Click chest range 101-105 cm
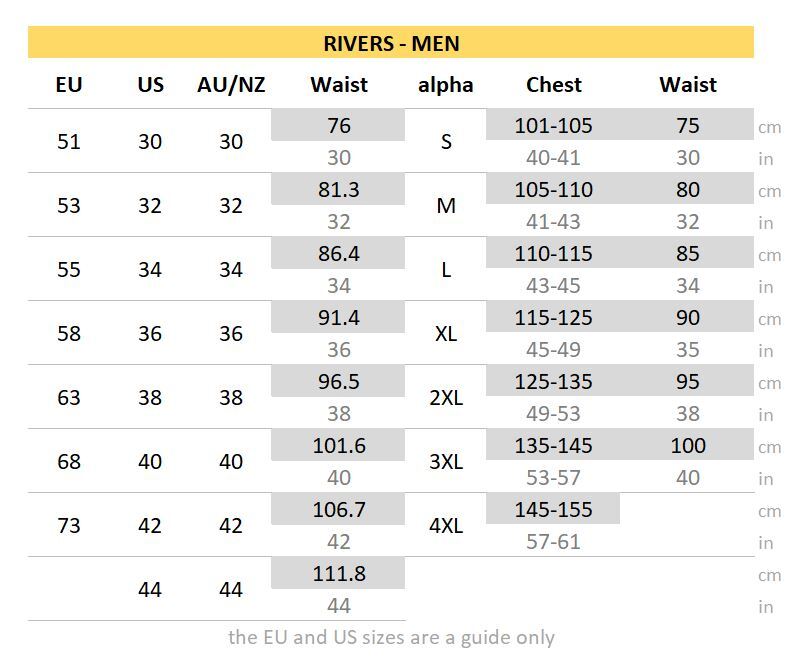 coord(553,126)
